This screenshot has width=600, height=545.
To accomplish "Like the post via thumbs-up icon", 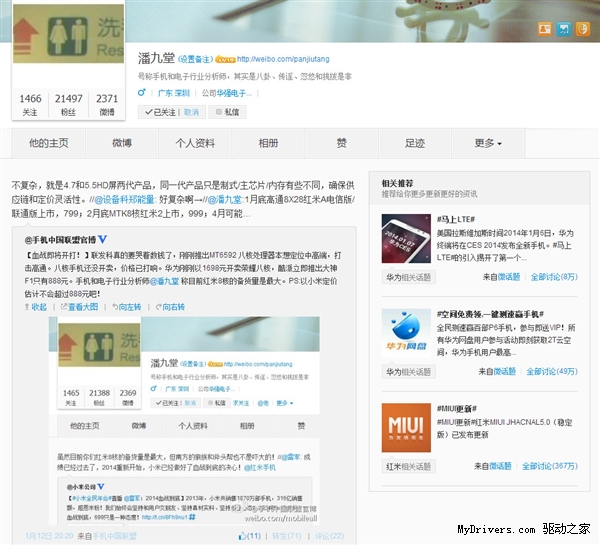I will (241, 536).
